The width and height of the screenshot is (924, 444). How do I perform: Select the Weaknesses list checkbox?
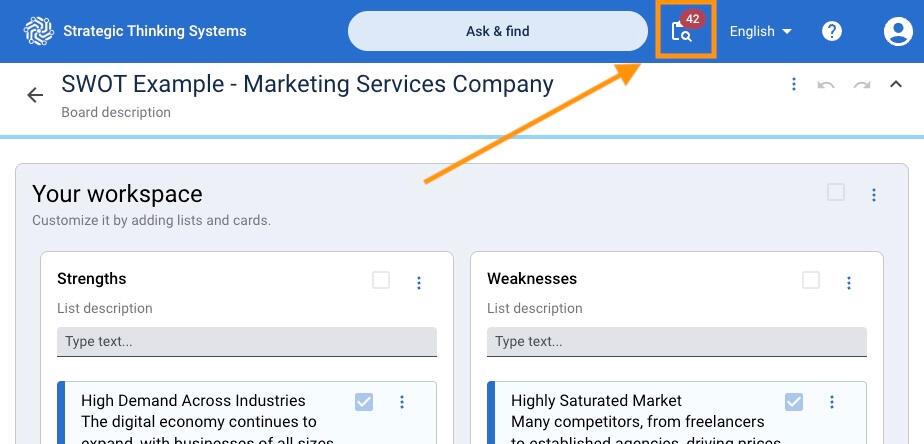(x=811, y=280)
